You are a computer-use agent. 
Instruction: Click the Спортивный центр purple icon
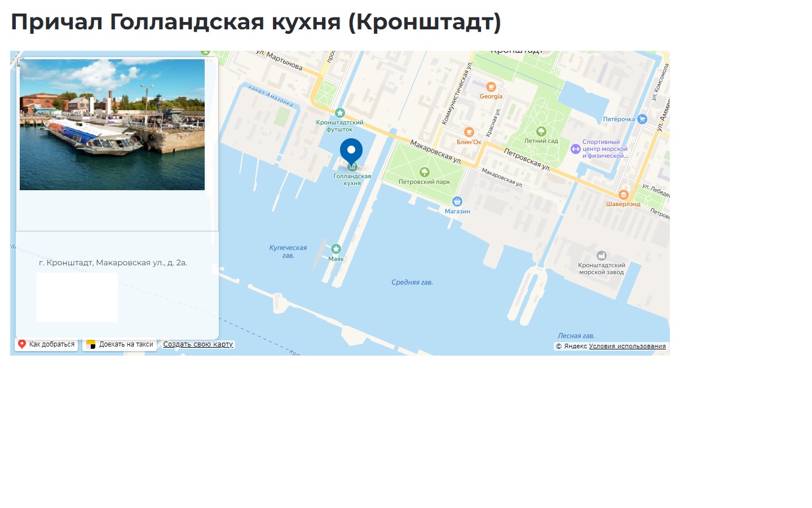coord(575,149)
